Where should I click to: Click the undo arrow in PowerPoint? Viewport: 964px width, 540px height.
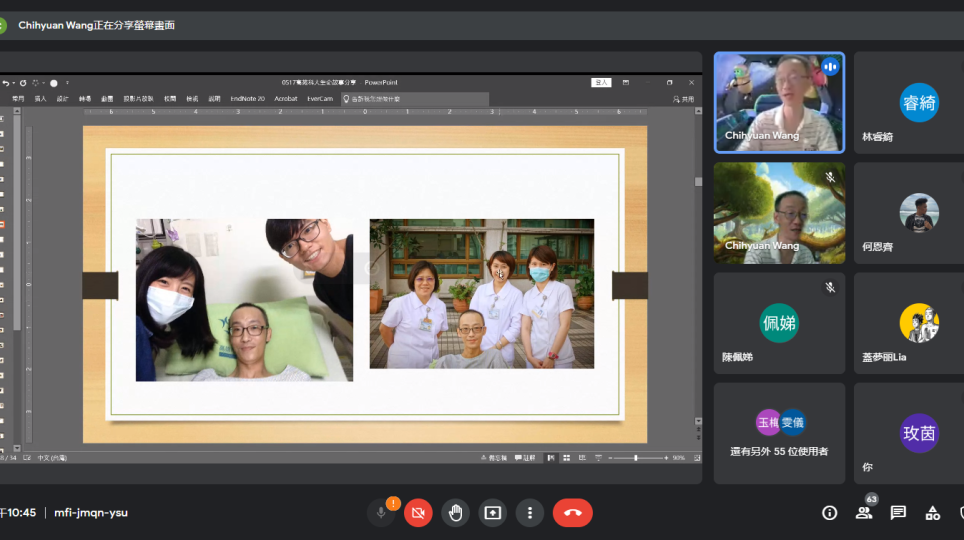coord(6,83)
